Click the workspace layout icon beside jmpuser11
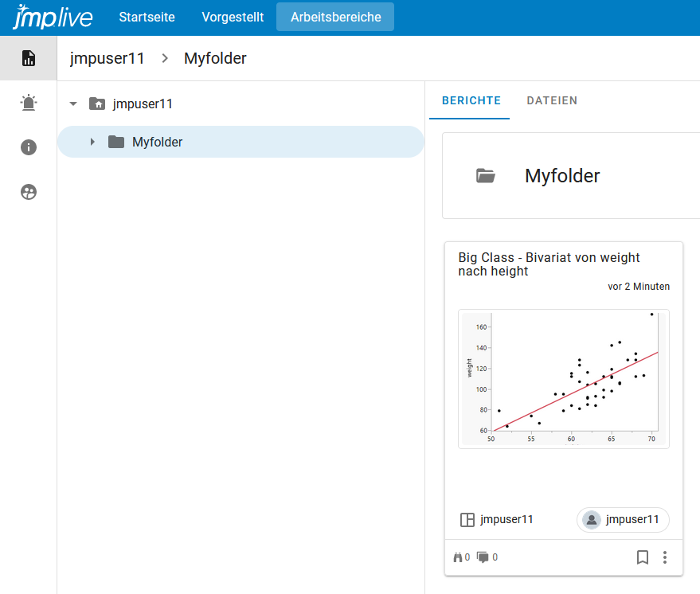700x594 pixels. (x=467, y=520)
